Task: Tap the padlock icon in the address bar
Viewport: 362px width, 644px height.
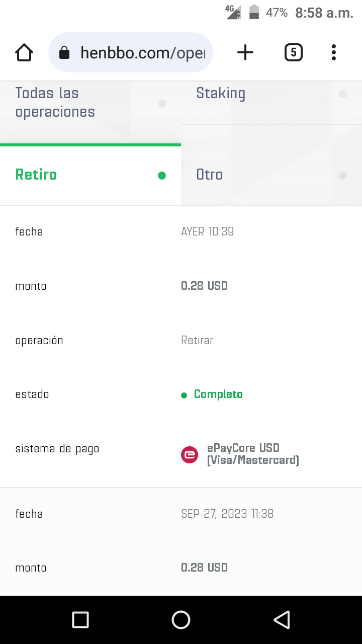Action: pos(64,52)
